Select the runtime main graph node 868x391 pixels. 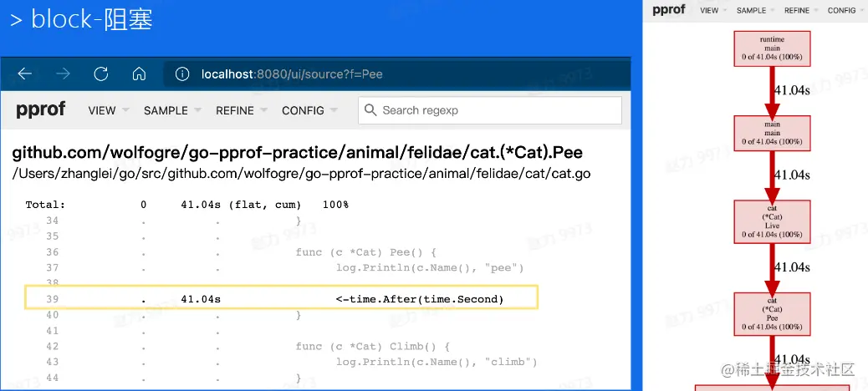pos(772,48)
